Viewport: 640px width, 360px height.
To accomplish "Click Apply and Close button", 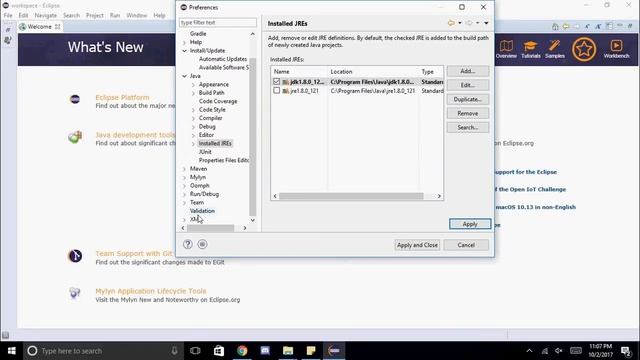I will (x=417, y=245).
